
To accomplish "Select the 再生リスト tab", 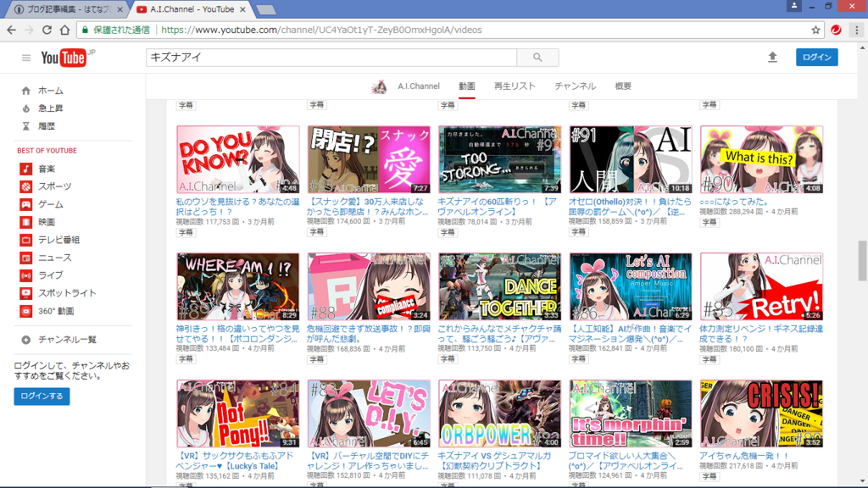I will [515, 86].
